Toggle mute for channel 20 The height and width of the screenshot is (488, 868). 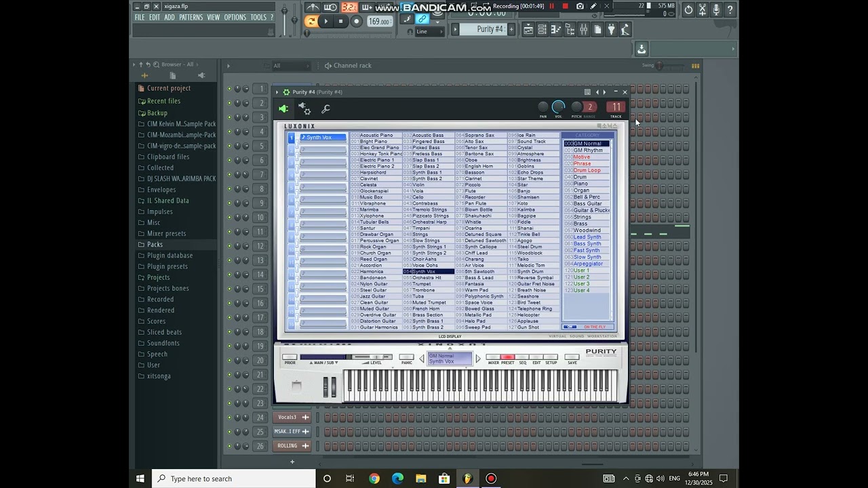tap(229, 361)
